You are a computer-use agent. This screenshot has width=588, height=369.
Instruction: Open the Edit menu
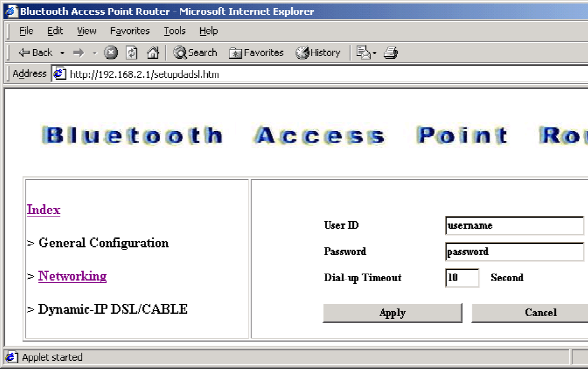[x=55, y=31]
